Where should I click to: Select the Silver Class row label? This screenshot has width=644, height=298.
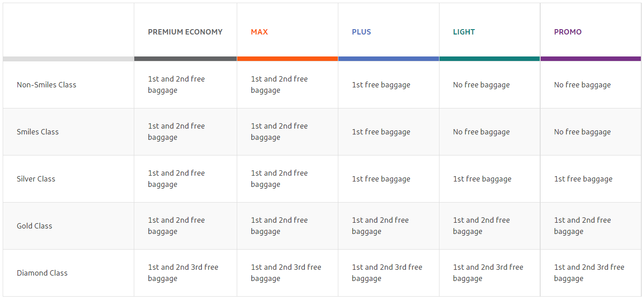(36, 179)
